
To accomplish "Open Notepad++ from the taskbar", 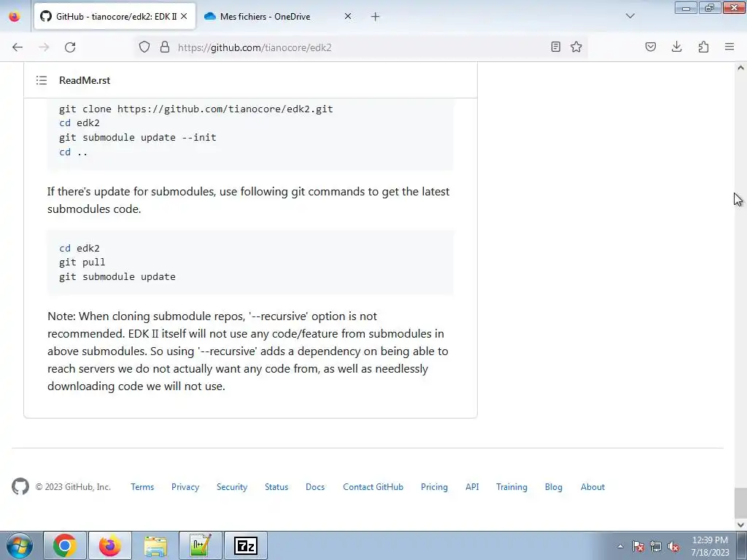I will coord(200,545).
